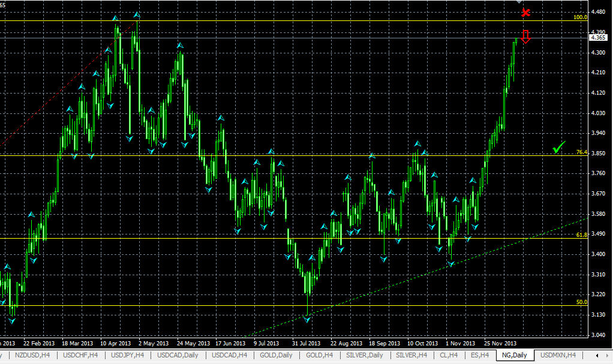Open the USDJPY,H4 chart tab

tap(126, 356)
